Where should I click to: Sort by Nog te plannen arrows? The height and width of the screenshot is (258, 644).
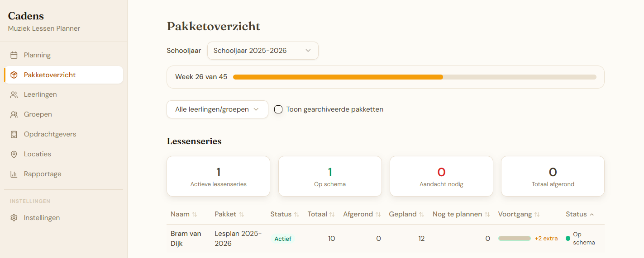pyautogui.click(x=487, y=214)
